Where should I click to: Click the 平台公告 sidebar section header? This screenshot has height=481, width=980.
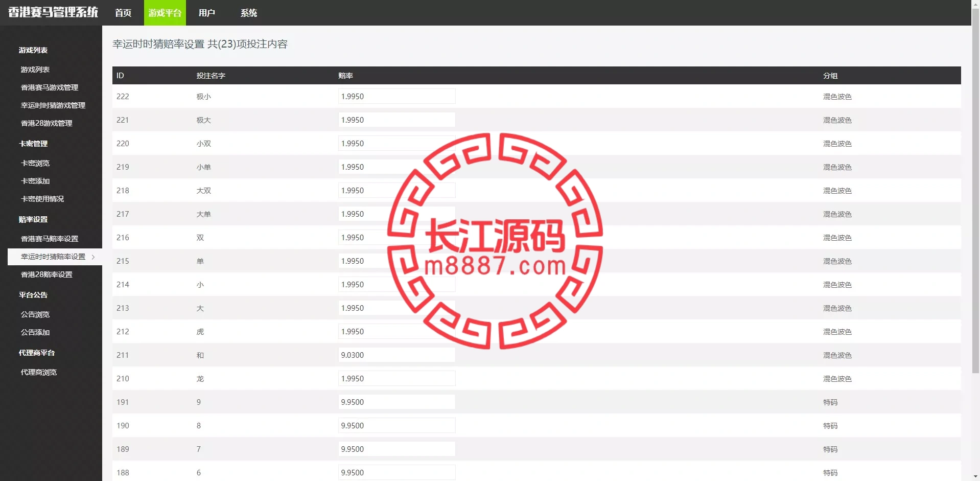click(33, 295)
